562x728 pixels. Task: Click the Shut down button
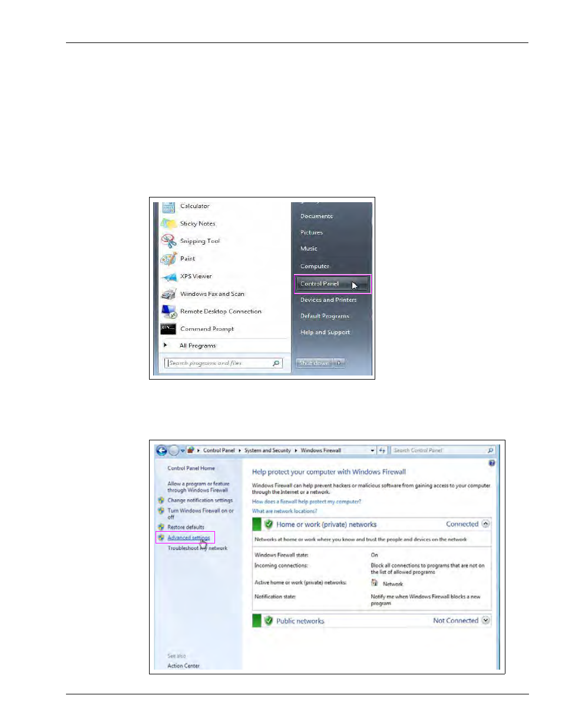[x=315, y=363]
